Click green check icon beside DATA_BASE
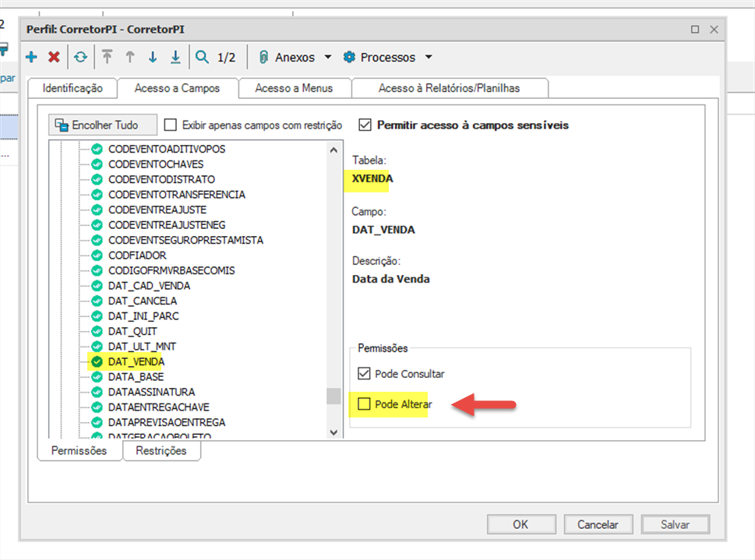This screenshot has width=755, height=560. point(97,376)
